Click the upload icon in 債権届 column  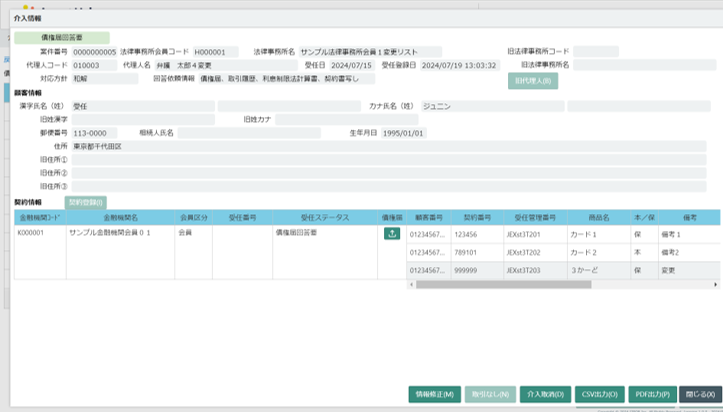(x=391, y=234)
